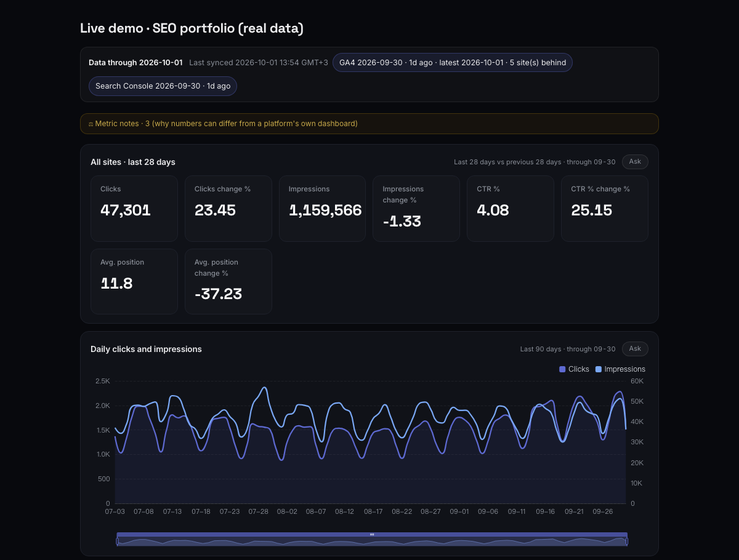Click the 500 left y-axis label
The height and width of the screenshot is (560, 739).
104,479
